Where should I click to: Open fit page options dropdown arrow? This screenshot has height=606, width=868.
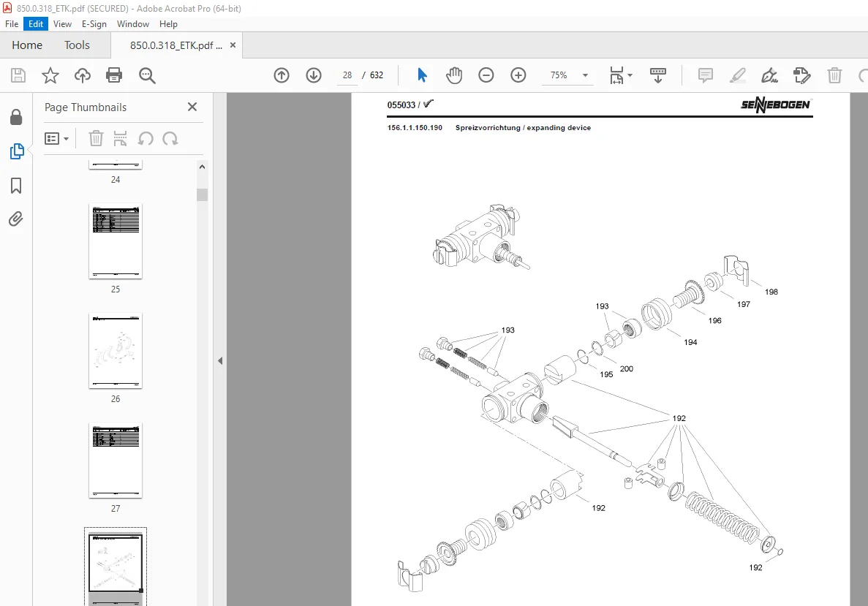(630, 75)
